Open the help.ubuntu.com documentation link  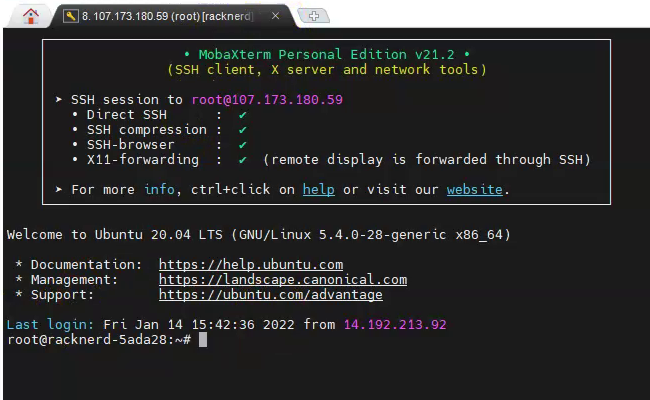click(x=250, y=265)
